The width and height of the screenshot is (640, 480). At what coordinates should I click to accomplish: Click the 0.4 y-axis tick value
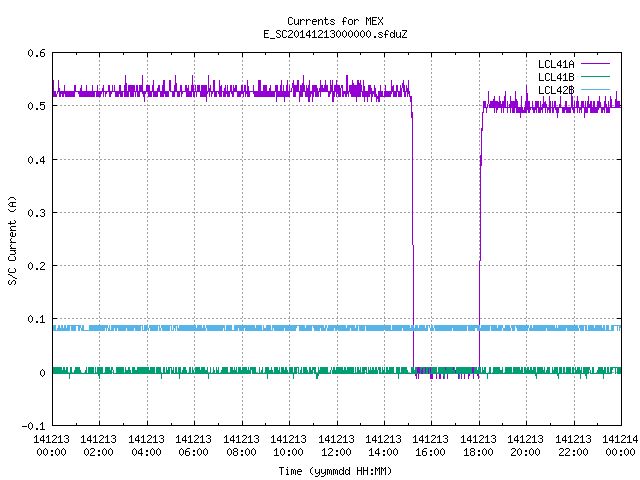coord(36,160)
